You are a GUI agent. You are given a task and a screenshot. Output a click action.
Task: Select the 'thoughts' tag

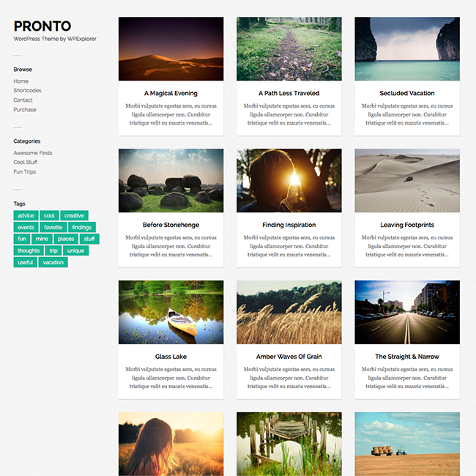[x=29, y=250]
